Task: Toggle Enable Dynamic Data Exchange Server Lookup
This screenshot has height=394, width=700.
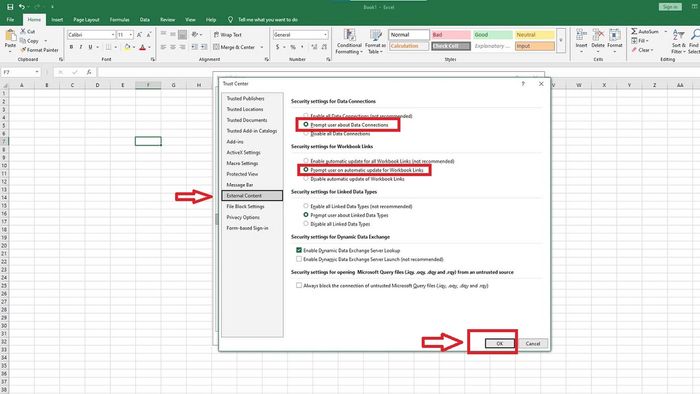Action: pos(299,250)
